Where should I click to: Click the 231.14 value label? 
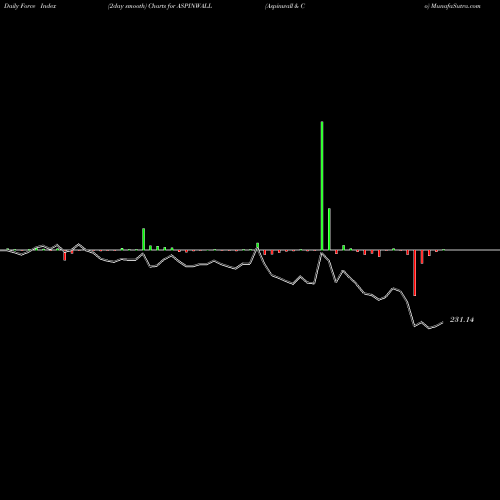[x=462, y=320]
